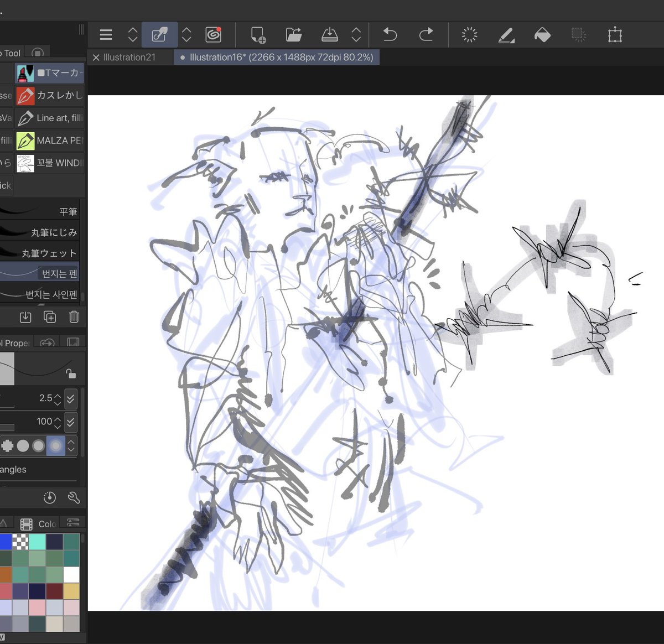The height and width of the screenshot is (644, 664).
Task: Open the CLIP STUDIO spiral icon
Action: point(213,35)
